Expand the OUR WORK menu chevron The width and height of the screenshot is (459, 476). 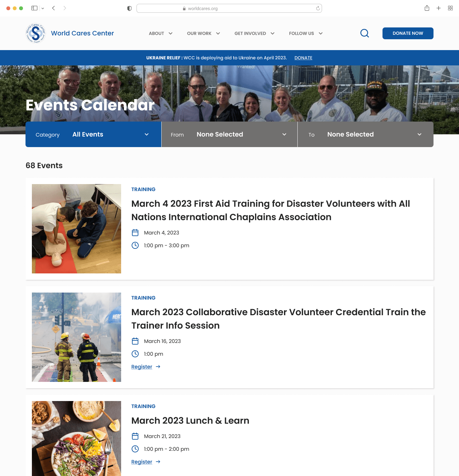point(218,33)
